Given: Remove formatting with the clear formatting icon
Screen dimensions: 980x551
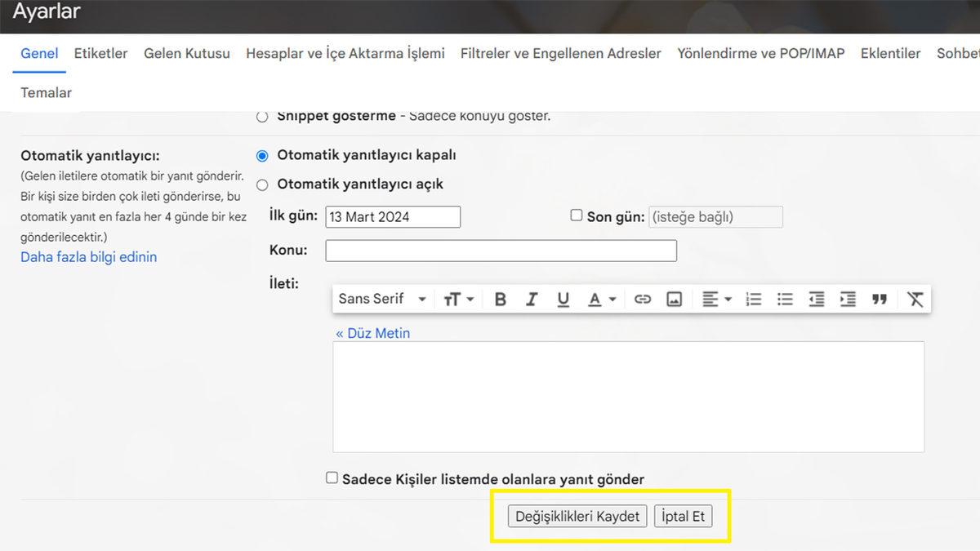Looking at the screenshot, I should [914, 299].
